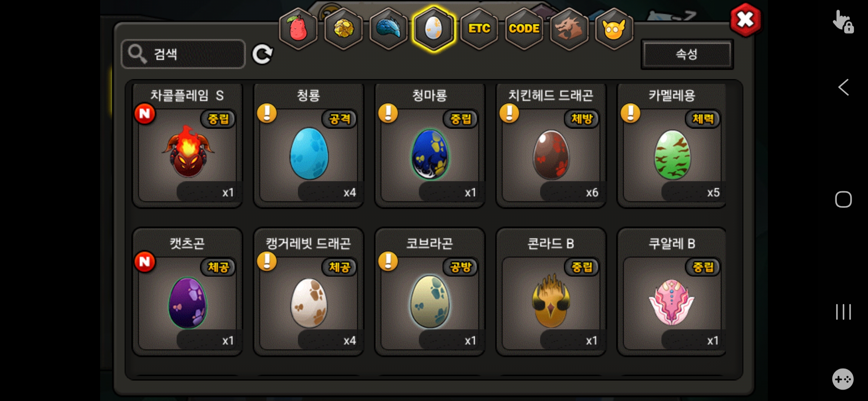The image size is (868, 401).
Task: Pick the 쿠알레 B pink item
Action: pos(672,292)
